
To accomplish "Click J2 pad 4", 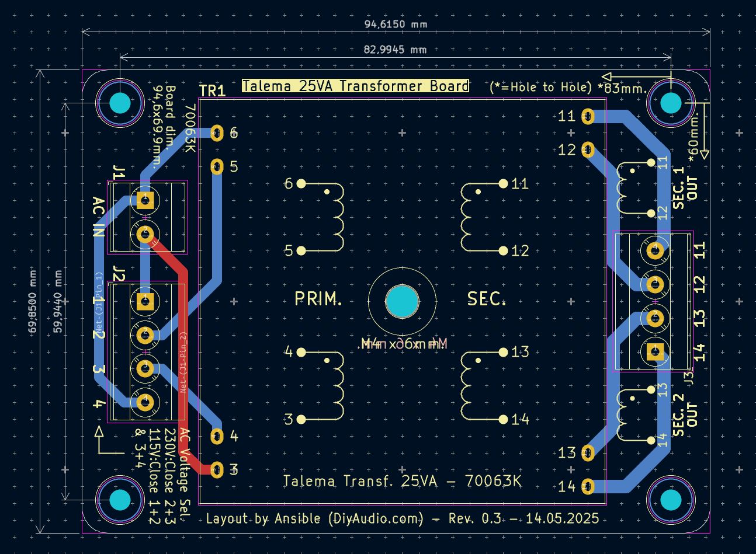I will click(144, 402).
